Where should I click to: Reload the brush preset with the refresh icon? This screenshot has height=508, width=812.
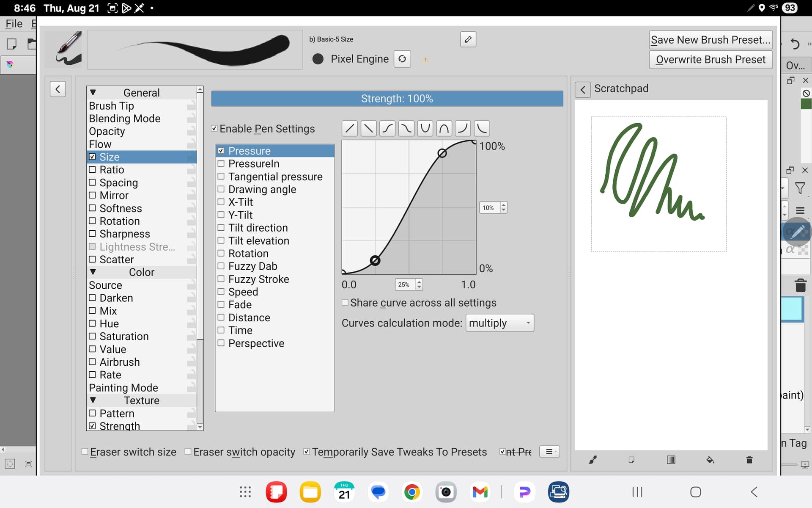click(402, 59)
